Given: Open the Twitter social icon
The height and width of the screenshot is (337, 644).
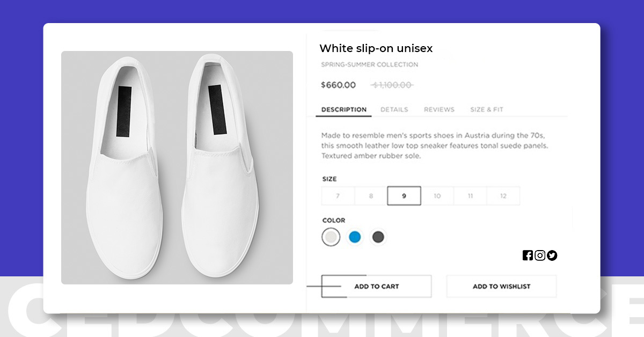Looking at the screenshot, I should (x=552, y=255).
